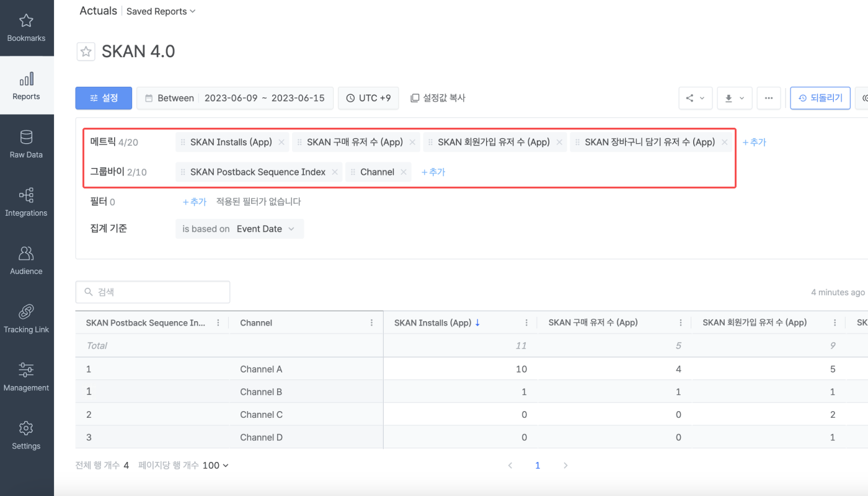Click +추가 to add a filter
Viewport: 868px width, 496px height.
[194, 201]
